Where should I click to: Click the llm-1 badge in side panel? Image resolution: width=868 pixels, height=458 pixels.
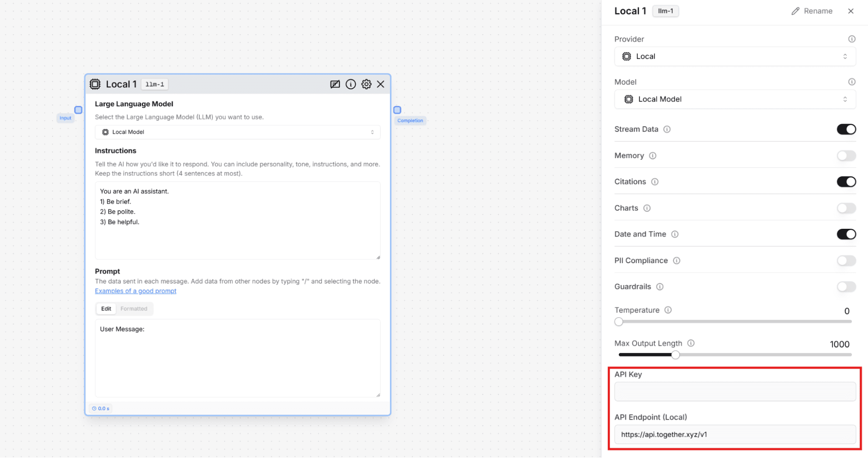[x=665, y=11]
